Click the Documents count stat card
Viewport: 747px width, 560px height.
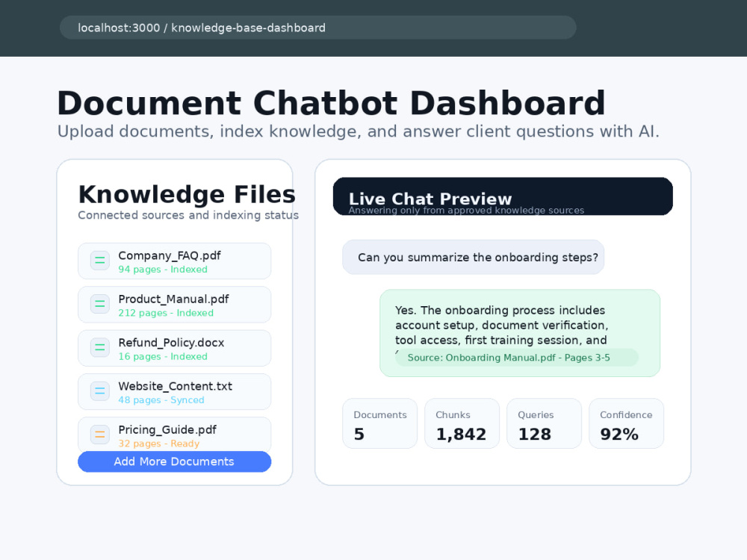pyautogui.click(x=379, y=423)
